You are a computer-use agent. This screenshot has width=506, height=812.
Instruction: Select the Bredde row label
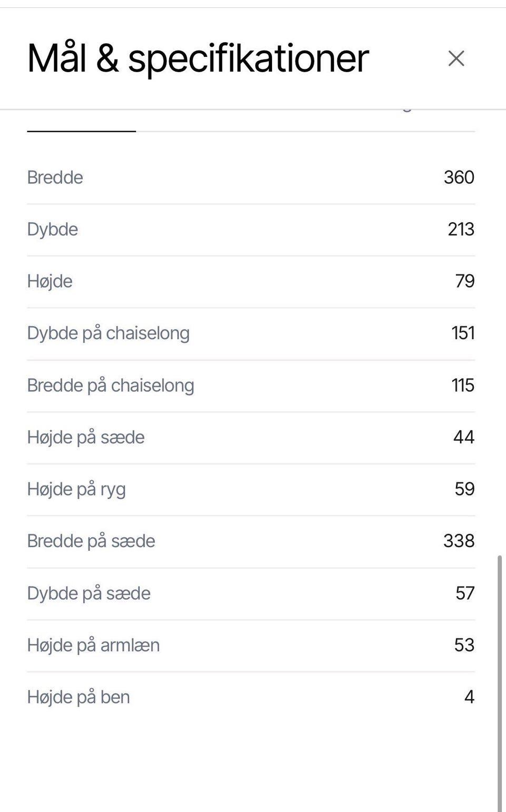(55, 177)
